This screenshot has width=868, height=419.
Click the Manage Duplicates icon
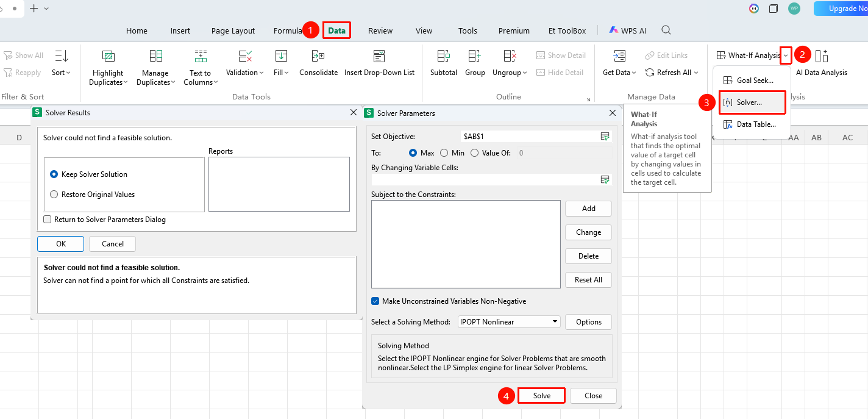tap(155, 56)
